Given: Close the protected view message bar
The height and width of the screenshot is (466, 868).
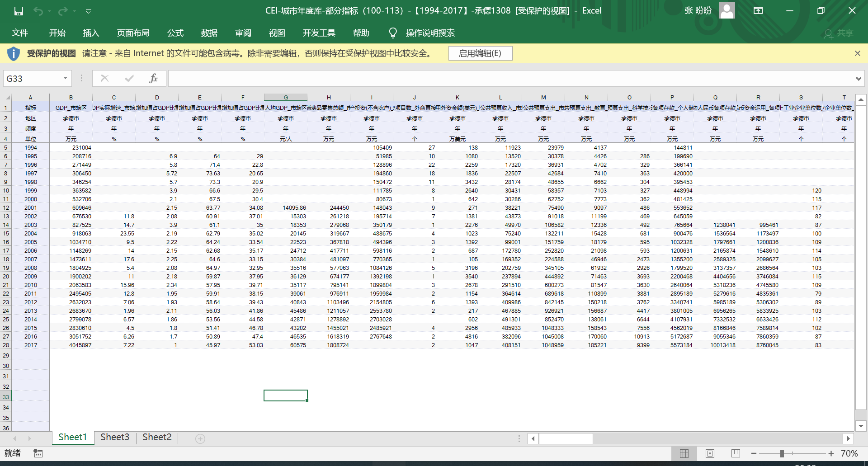Looking at the screenshot, I should [x=857, y=53].
